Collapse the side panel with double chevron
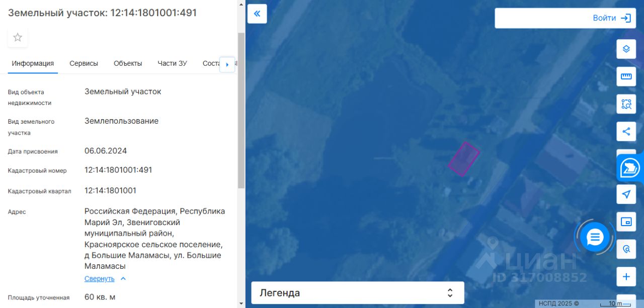 point(257,14)
